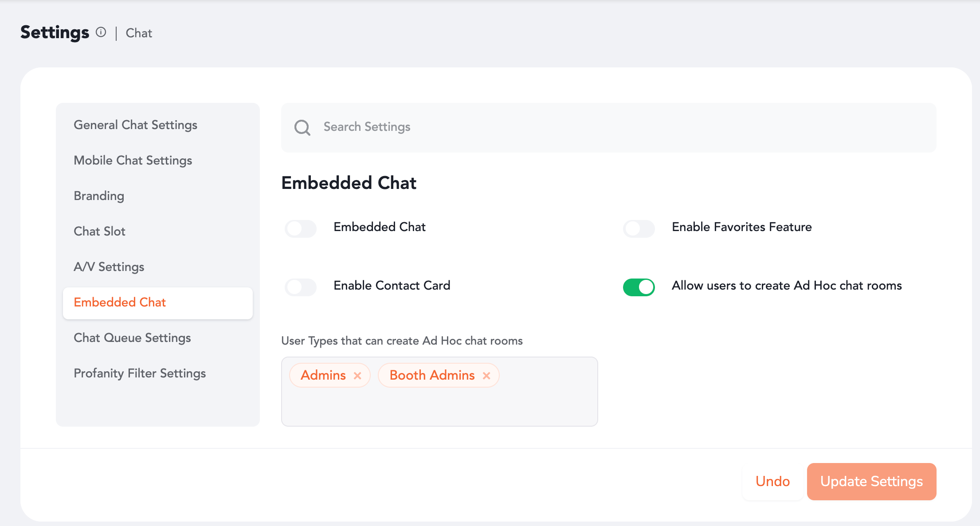Image resolution: width=980 pixels, height=526 pixels.
Task: Click the search magnifier icon
Action: tap(302, 127)
